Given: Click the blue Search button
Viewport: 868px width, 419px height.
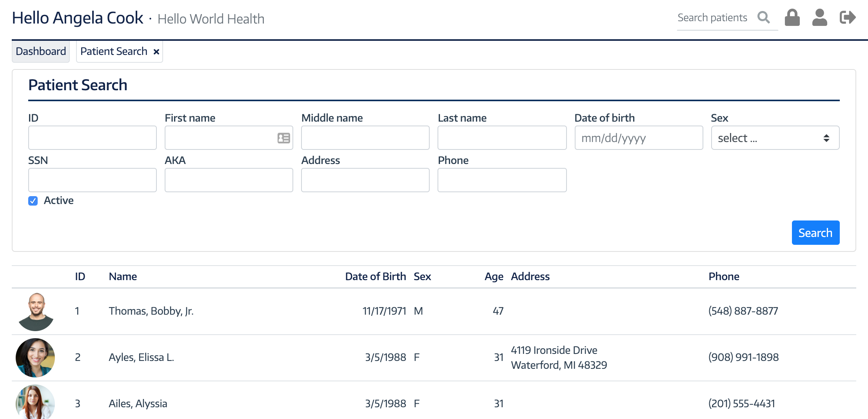Looking at the screenshot, I should tap(815, 233).
